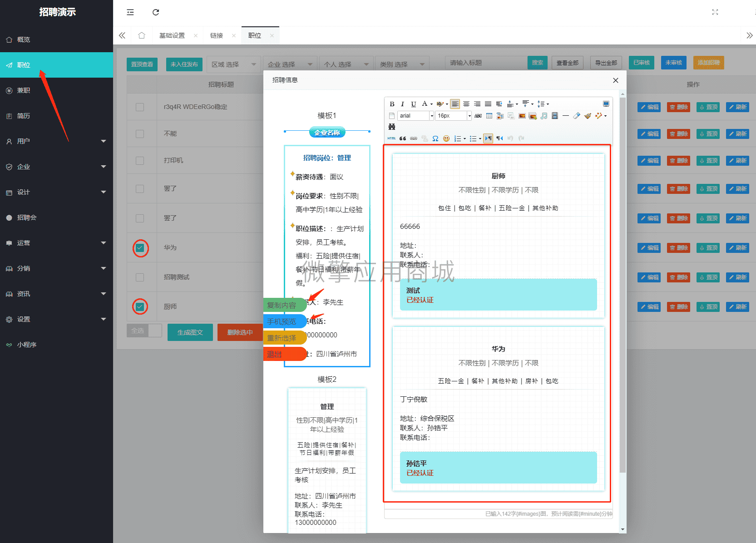The image size is (756, 543).
Task: Uncheck the 厨师 row checkbox
Action: pyautogui.click(x=140, y=306)
